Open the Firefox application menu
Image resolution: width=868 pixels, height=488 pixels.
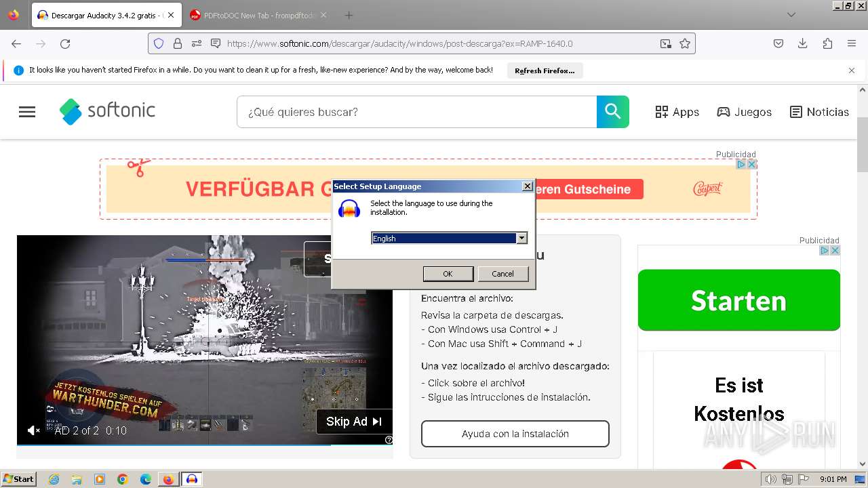click(x=852, y=43)
